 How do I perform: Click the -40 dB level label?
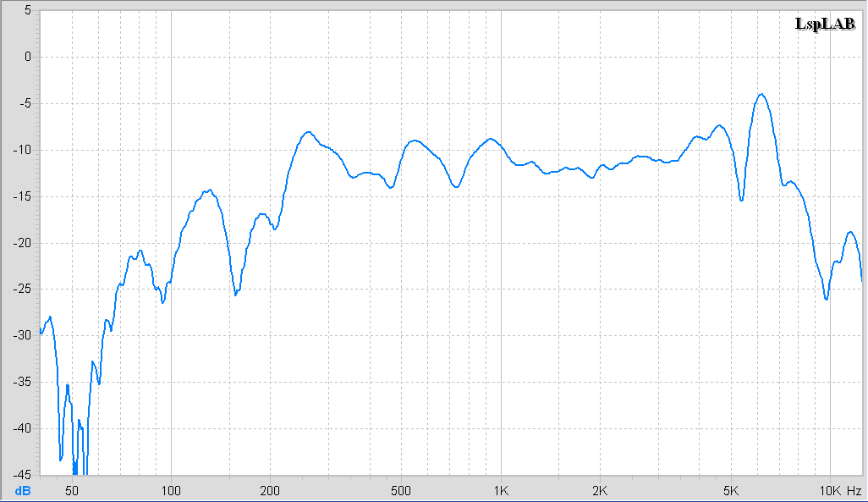click(x=22, y=428)
